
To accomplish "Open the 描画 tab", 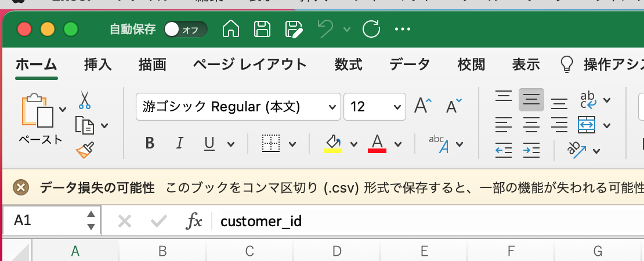I will pos(153,64).
